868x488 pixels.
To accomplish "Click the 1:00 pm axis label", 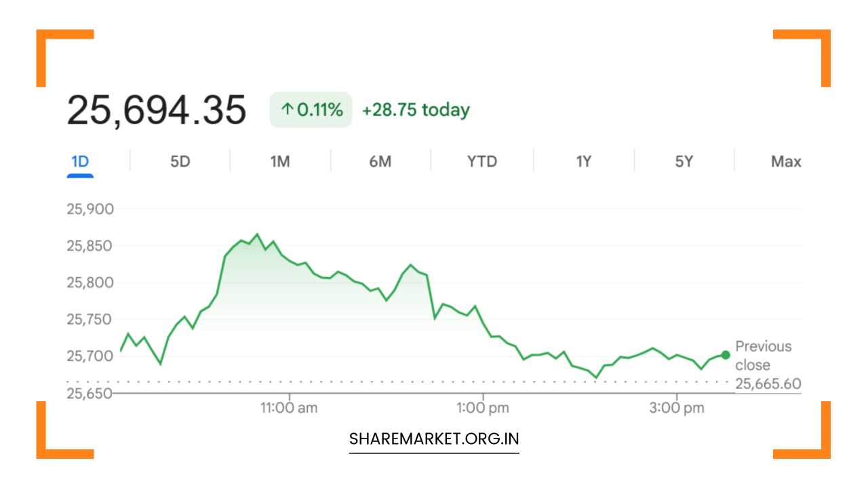I will pos(483,408).
